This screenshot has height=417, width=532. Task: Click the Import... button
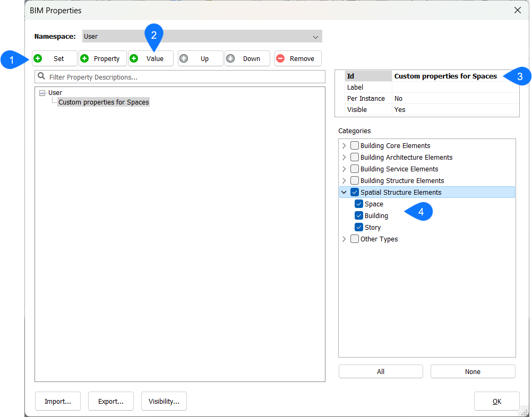click(58, 402)
